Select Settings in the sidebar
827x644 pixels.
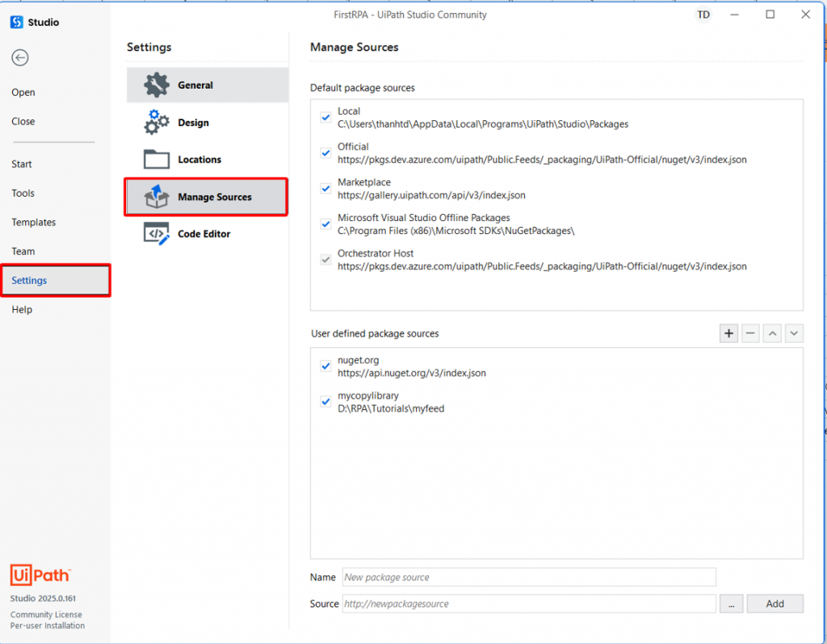pyautogui.click(x=56, y=280)
